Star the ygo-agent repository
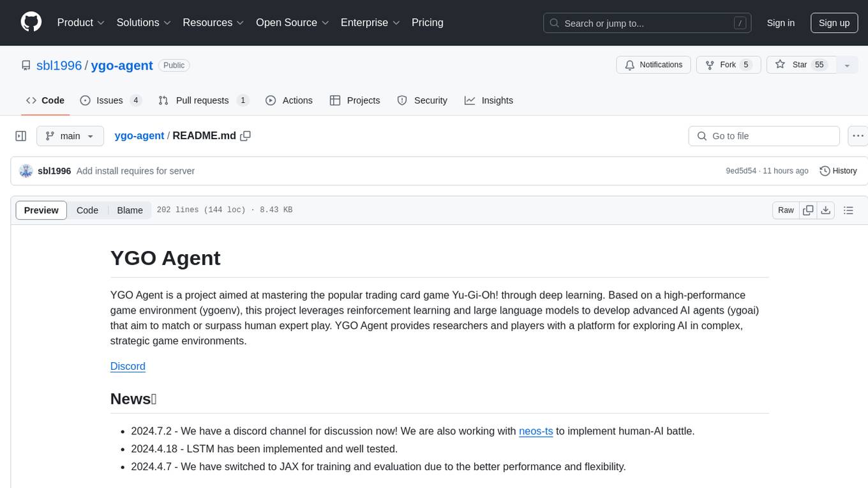868x488 pixels. (800, 65)
